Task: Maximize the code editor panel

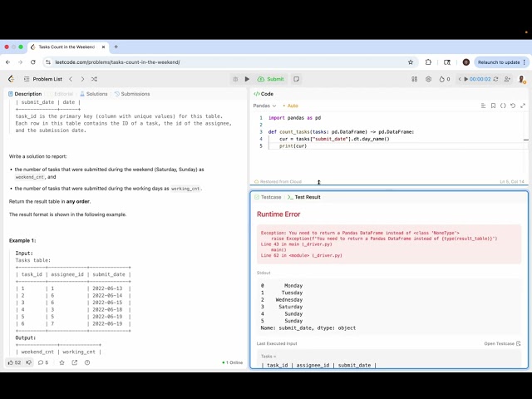Action: 522,106
